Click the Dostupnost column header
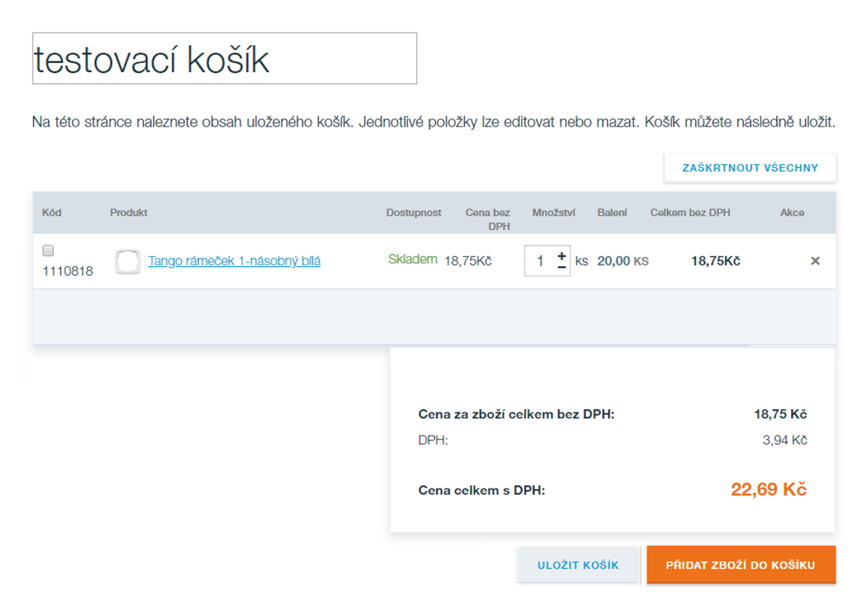The width and height of the screenshot is (868, 615). tap(413, 213)
